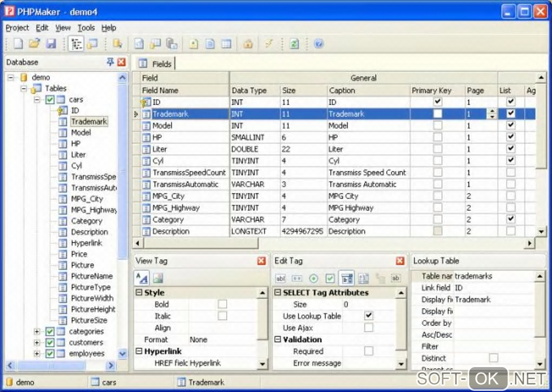Toggle Primary Key checkbox for Trademark row
The image size is (552, 392).
pos(438,113)
